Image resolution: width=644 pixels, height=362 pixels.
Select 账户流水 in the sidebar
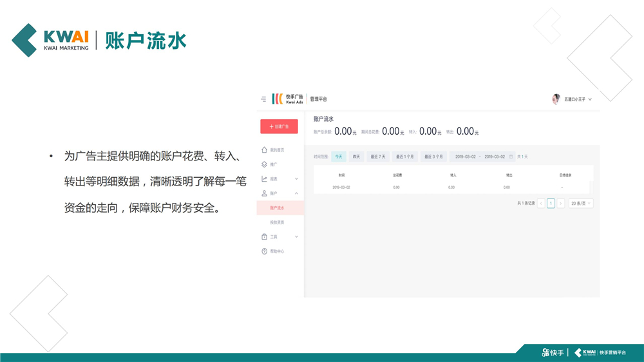click(280, 208)
